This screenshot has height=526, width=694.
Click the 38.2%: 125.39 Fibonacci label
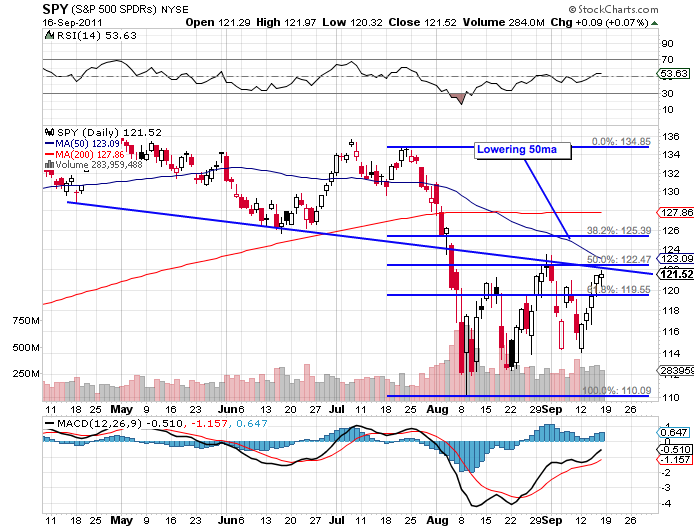point(619,230)
